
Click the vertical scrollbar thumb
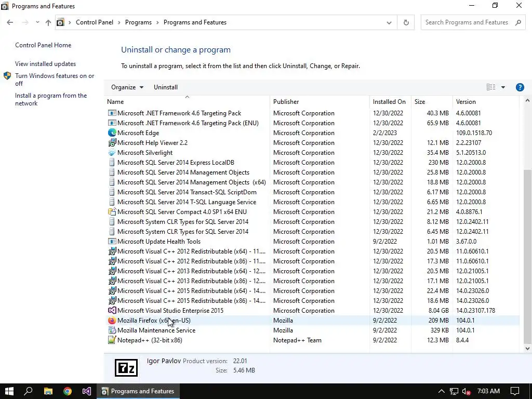pos(527,256)
